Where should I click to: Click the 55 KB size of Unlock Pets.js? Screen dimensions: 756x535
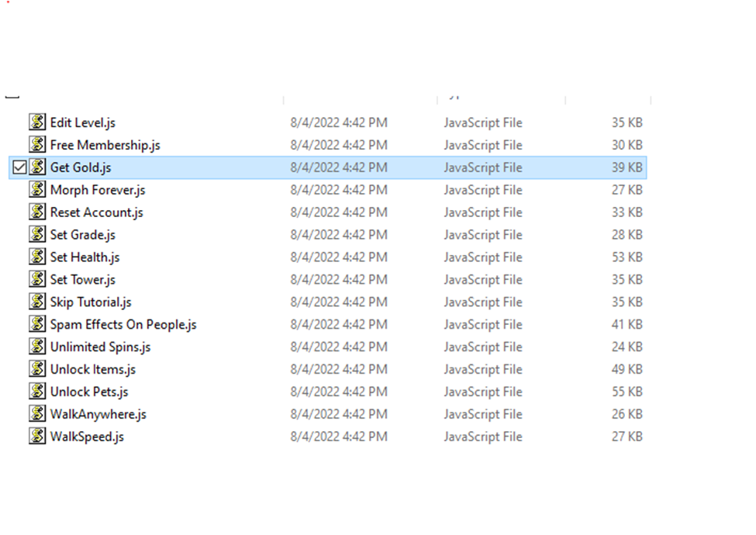coord(627,392)
